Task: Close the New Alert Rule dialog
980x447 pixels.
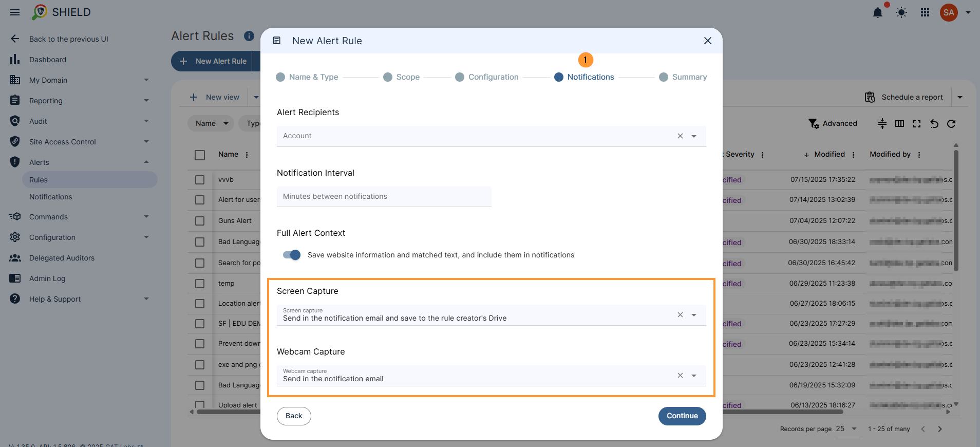Action: [x=708, y=41]
